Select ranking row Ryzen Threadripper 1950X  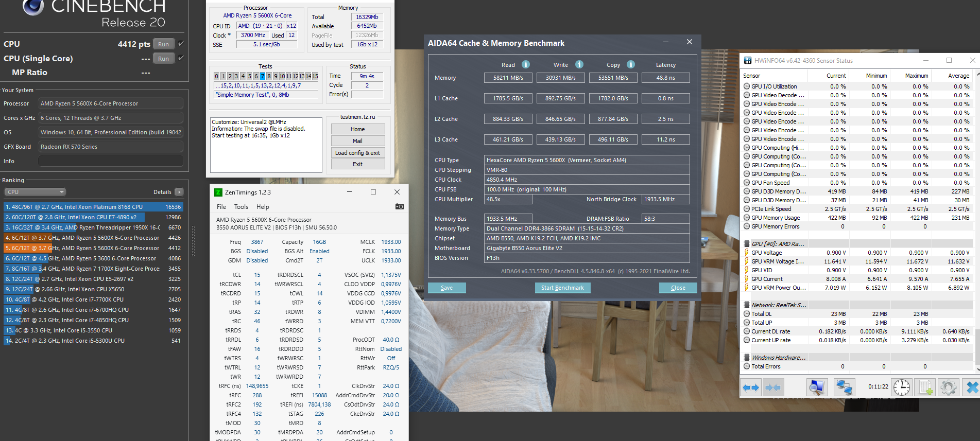pos(93,227)
